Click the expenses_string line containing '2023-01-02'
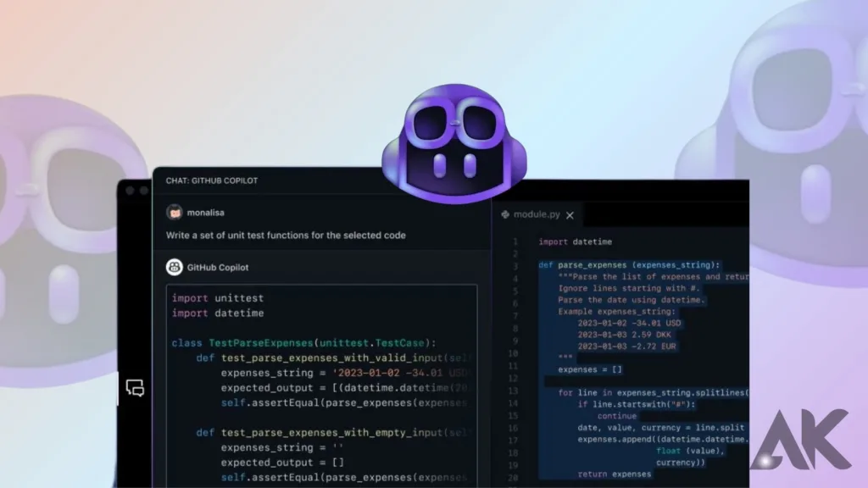 [x=344, y=373]
